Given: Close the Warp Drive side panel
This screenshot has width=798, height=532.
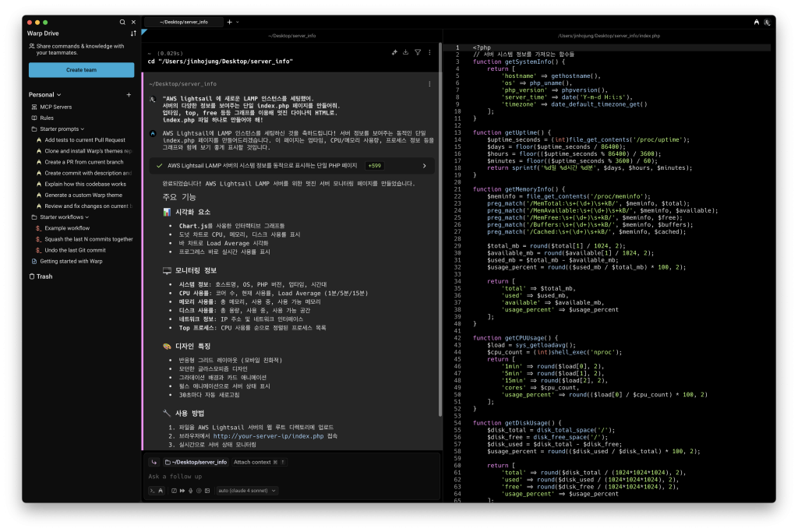Looking at the screenshot, I should click(x=133, y=23).
